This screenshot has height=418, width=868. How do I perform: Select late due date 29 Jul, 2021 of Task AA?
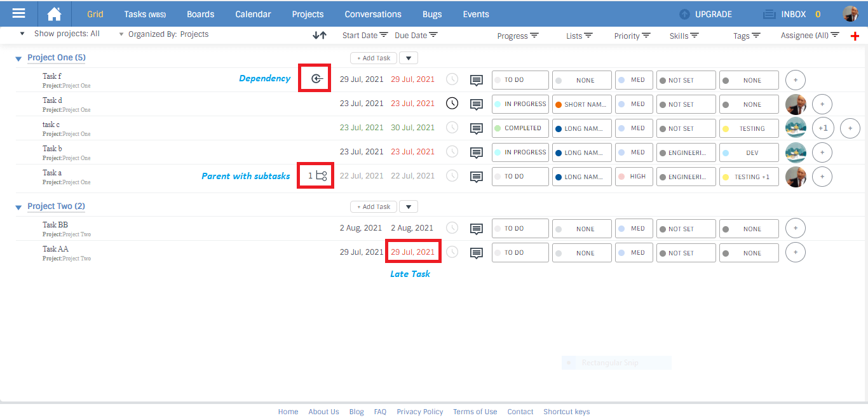(413, 252)
